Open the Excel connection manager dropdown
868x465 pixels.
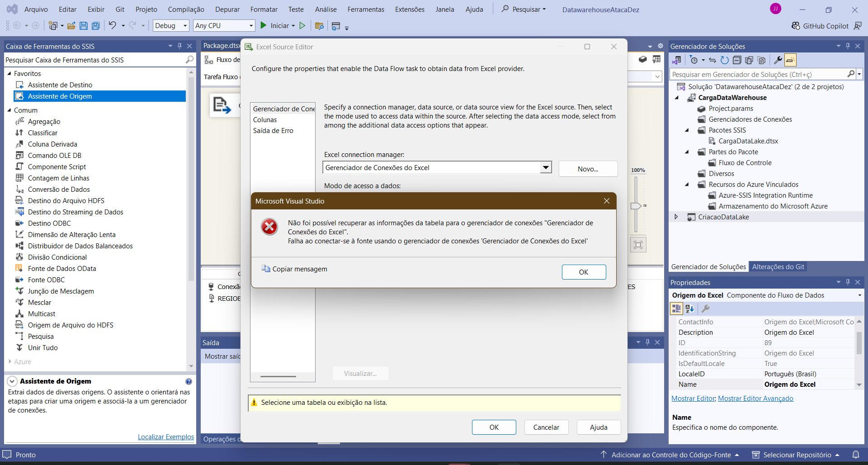tap(546, 167)
